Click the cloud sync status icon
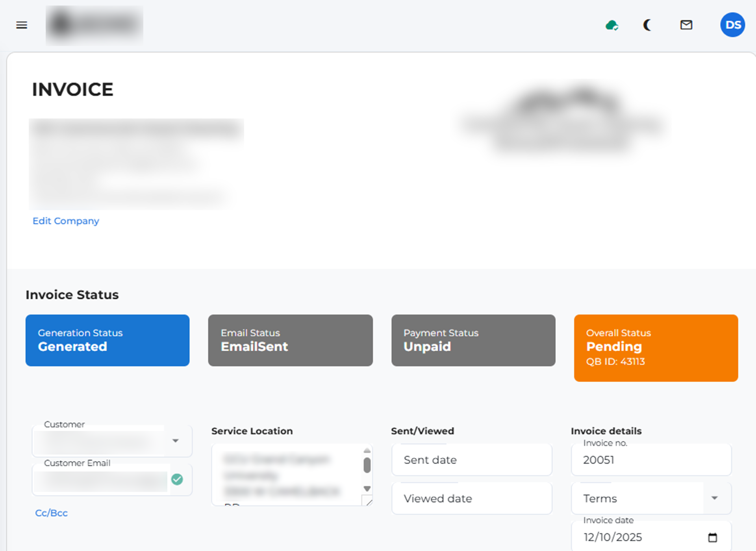This screenshot has height=551, width=756. point(612,25)
